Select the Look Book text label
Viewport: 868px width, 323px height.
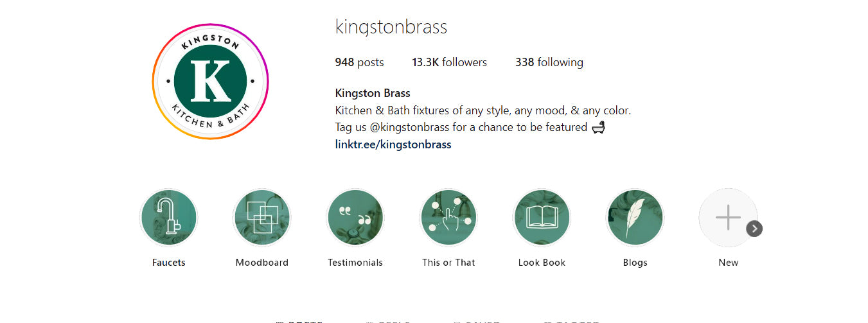542,263
